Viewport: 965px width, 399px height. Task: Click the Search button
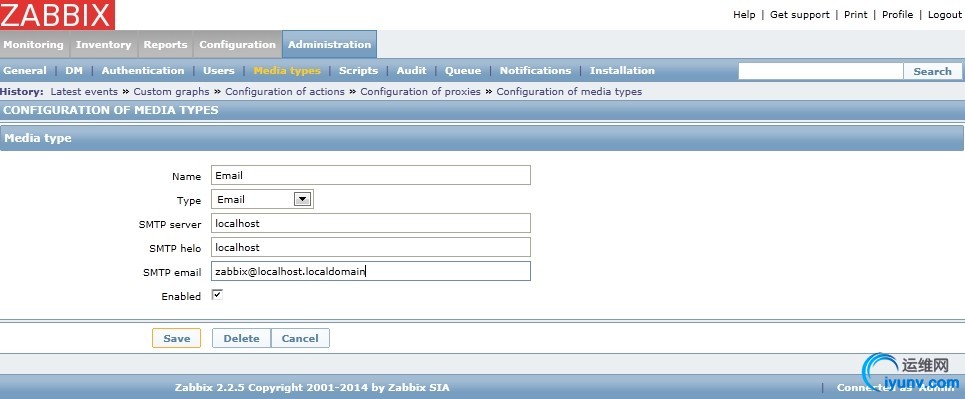(932, 71)
